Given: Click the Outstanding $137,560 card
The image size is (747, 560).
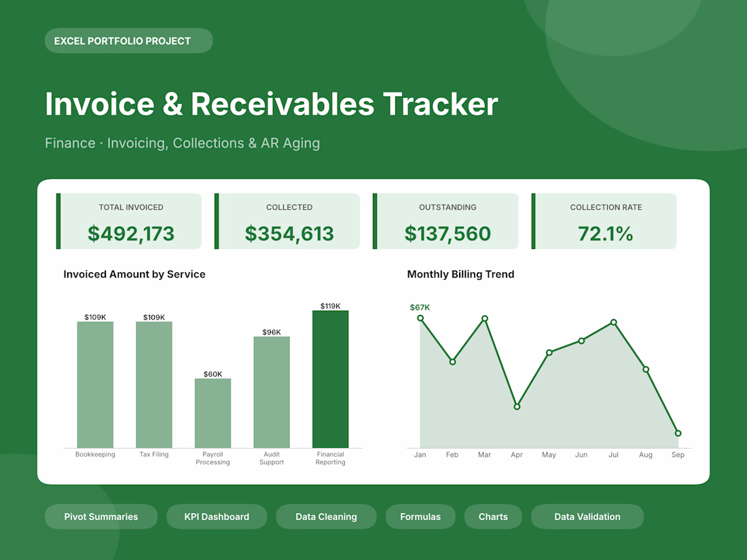Looking at the screenshot, I should click(x=445, y=221).
